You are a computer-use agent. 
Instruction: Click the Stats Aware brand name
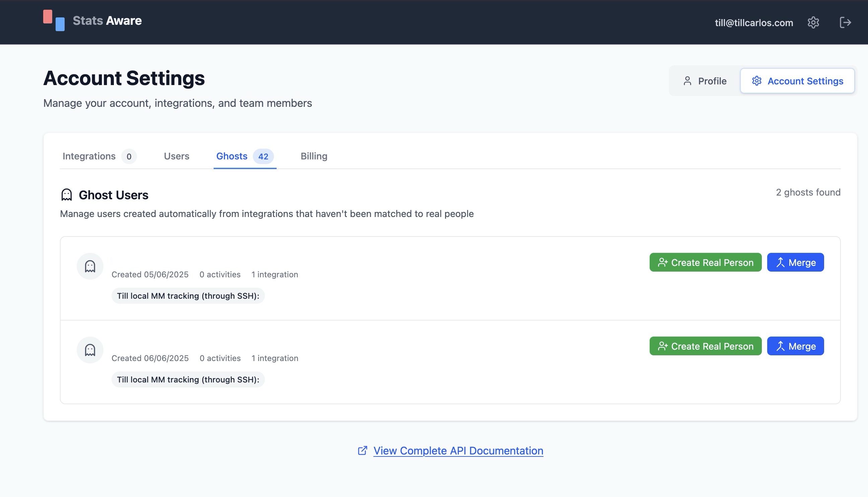(x=107, y=21)
